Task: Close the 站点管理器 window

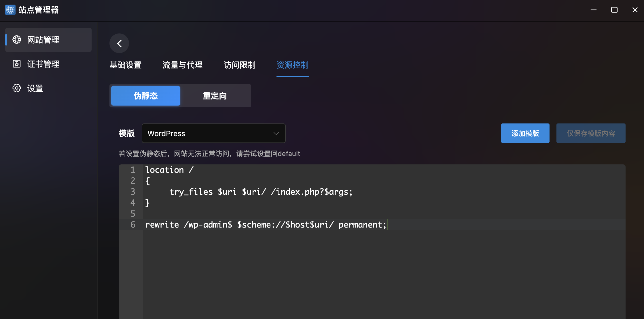Action: pyautogui.click(x=635, y=10)
